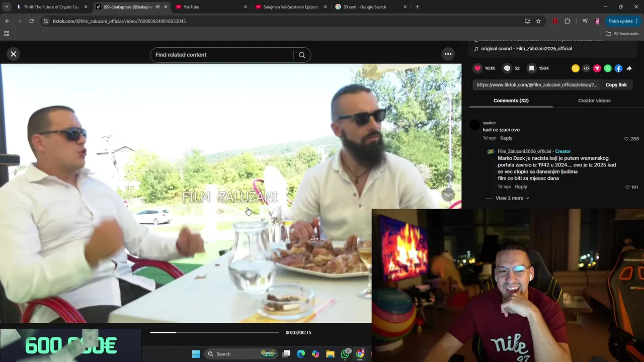Screen dimensions: 644x362
Task: Open the Windows Start menu
Action: tap(196, 354)
